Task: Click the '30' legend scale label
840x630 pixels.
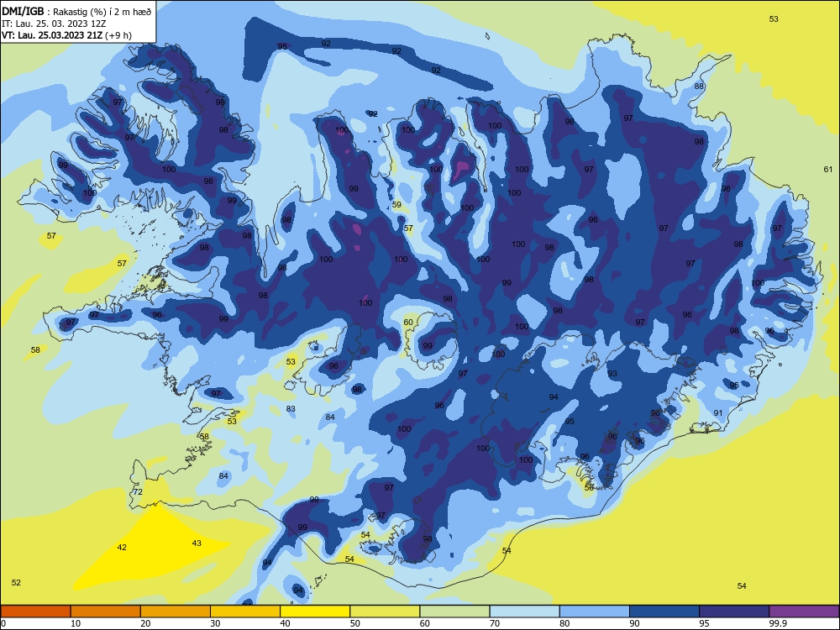Action: (x=215, y=623)
